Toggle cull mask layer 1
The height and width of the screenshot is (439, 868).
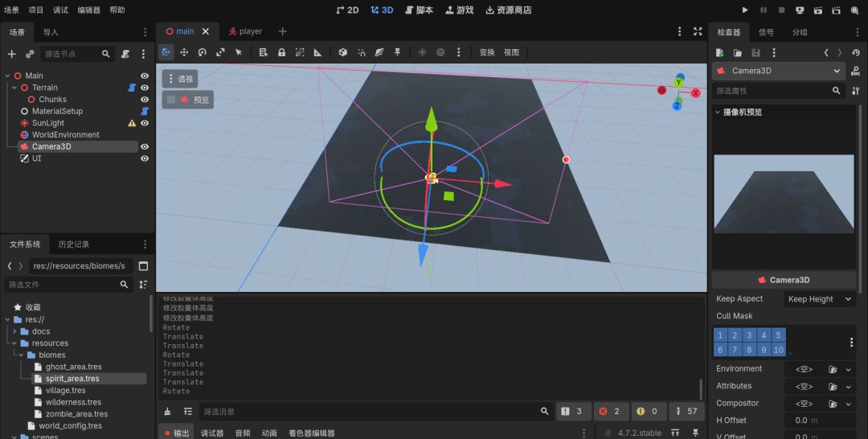(720, 335)
